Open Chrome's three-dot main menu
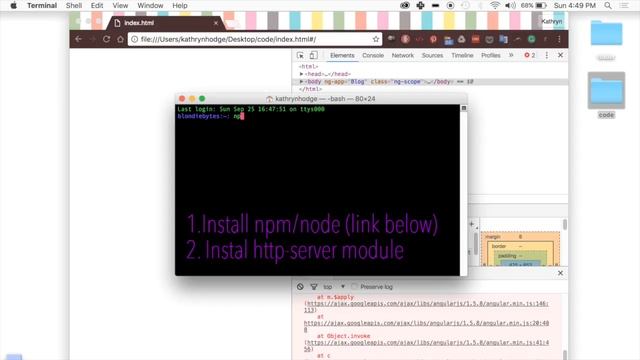Viewport: 640px width, 360px height. pyautogui.click(x=559, y=39)
